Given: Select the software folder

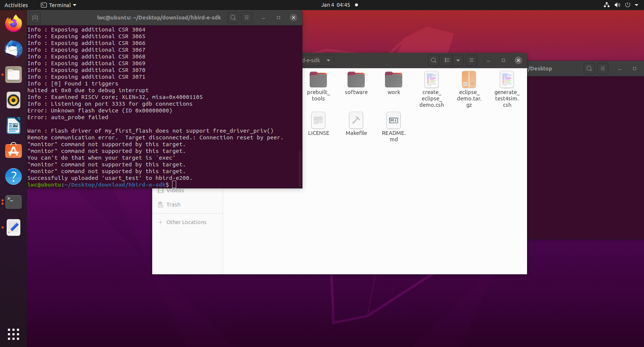Looking at the screenshot, I should tap(356, 84).
